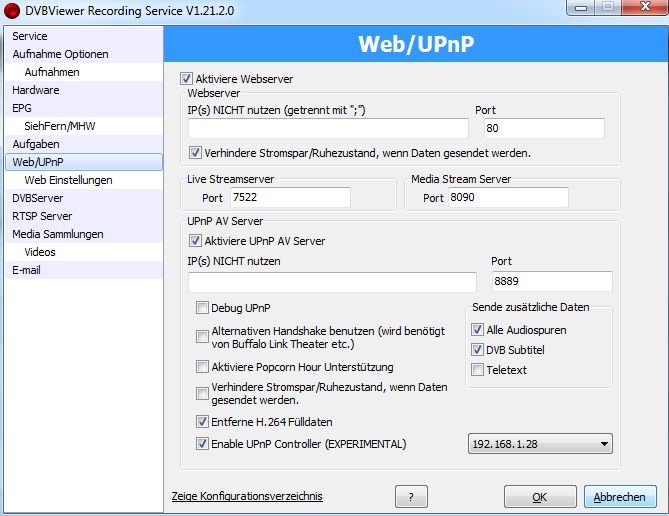669x516 pixels.
Task: Uncheck Alle Audiospuren checkbox
Action: [x=477, y=329]
